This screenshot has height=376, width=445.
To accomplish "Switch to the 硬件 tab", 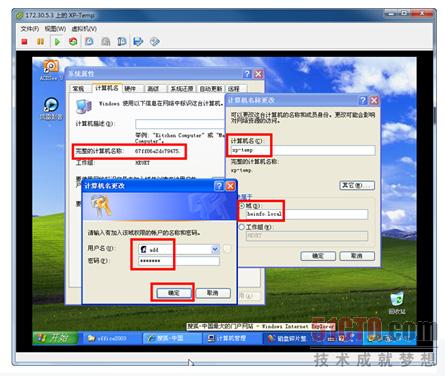I will coord(130,89).
